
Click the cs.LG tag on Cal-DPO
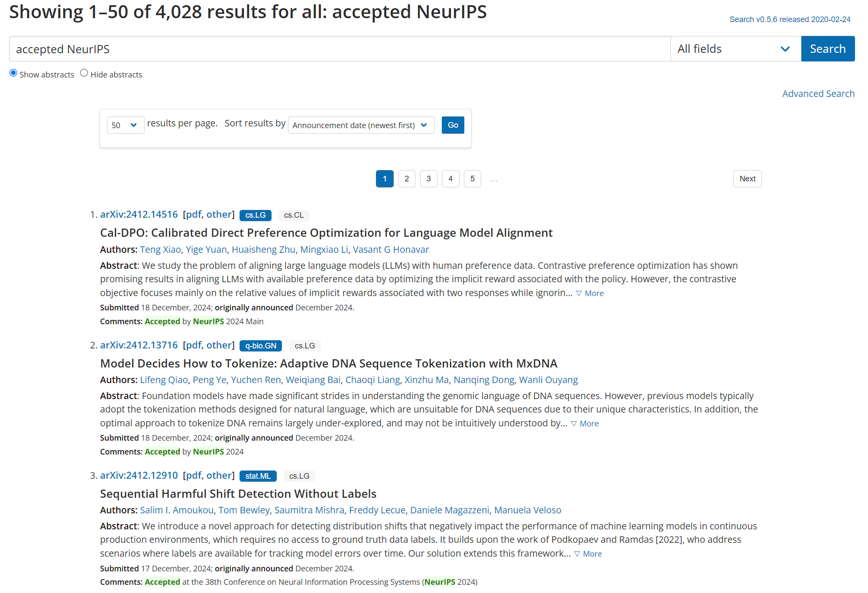coord(256,215)
